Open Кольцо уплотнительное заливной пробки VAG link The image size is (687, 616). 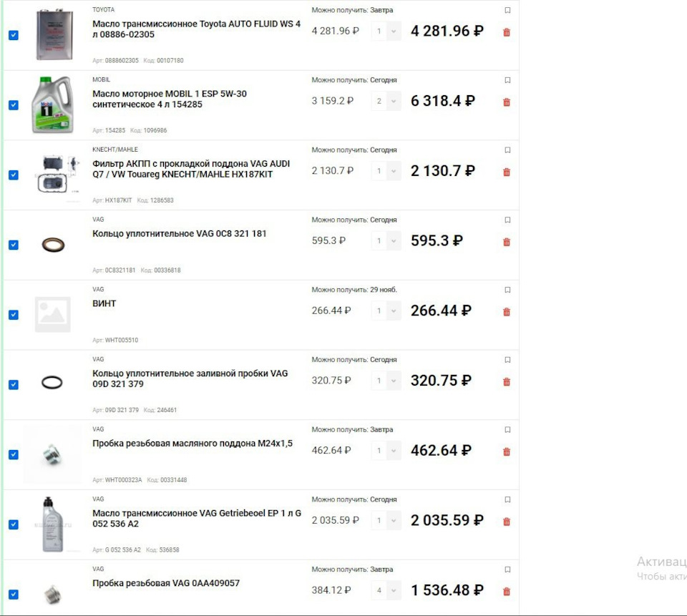pos(190,378)
